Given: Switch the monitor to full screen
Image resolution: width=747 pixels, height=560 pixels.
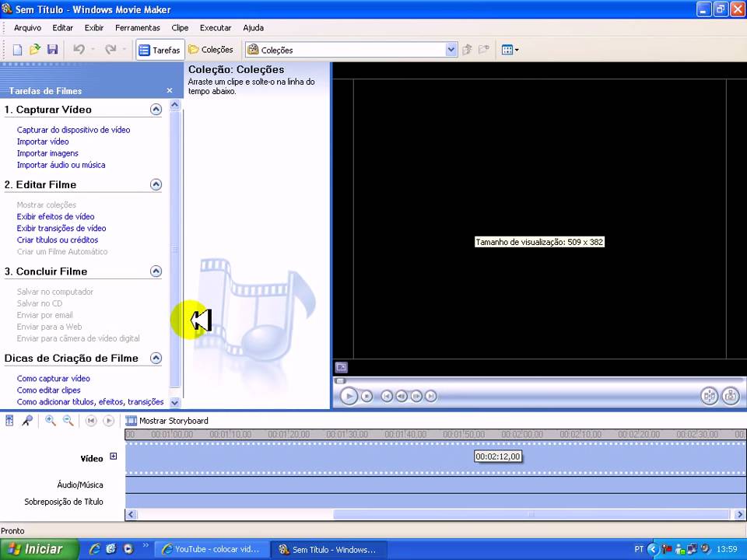Looking at the screenshot, I should (x=342, y=367).
